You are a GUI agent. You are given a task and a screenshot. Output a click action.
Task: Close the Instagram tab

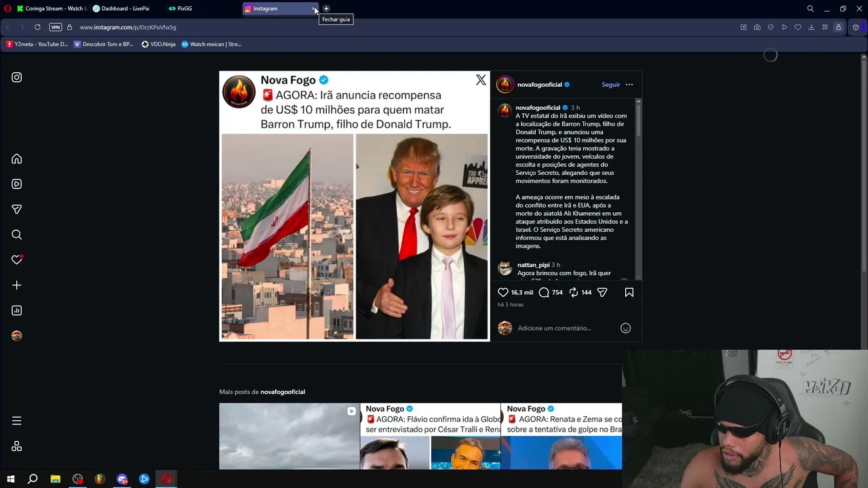[314, 9]
